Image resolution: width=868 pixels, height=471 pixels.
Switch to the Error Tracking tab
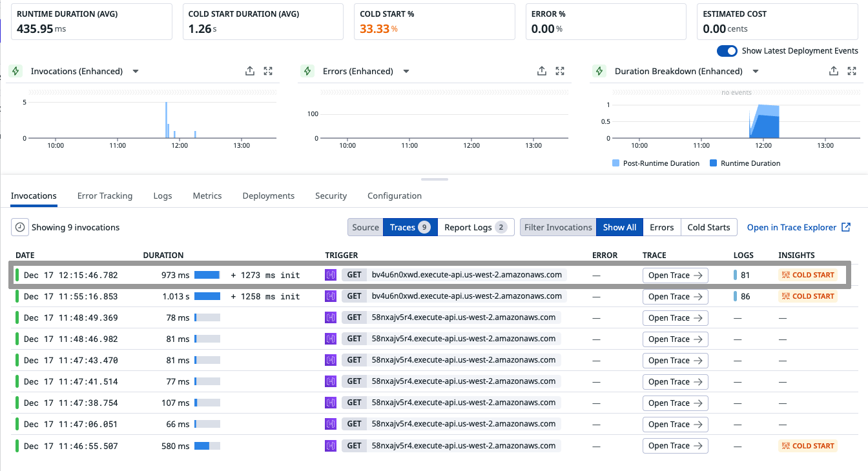click(105, 195)
